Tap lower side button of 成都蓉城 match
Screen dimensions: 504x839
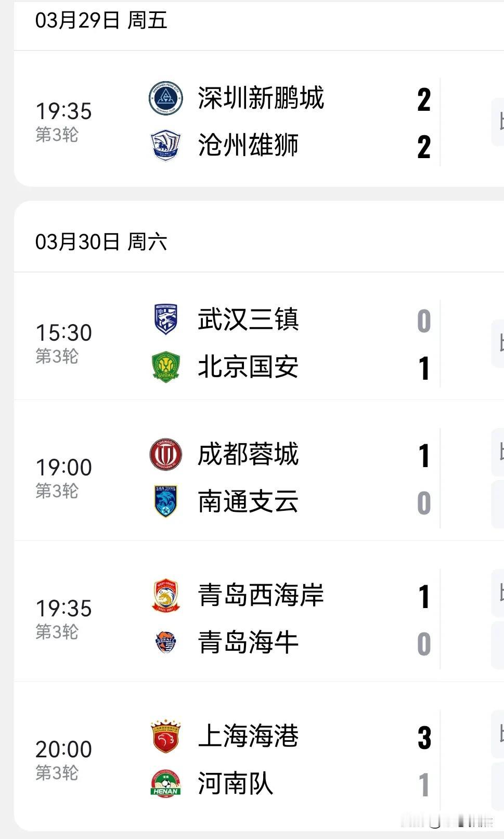click(498, 504)
